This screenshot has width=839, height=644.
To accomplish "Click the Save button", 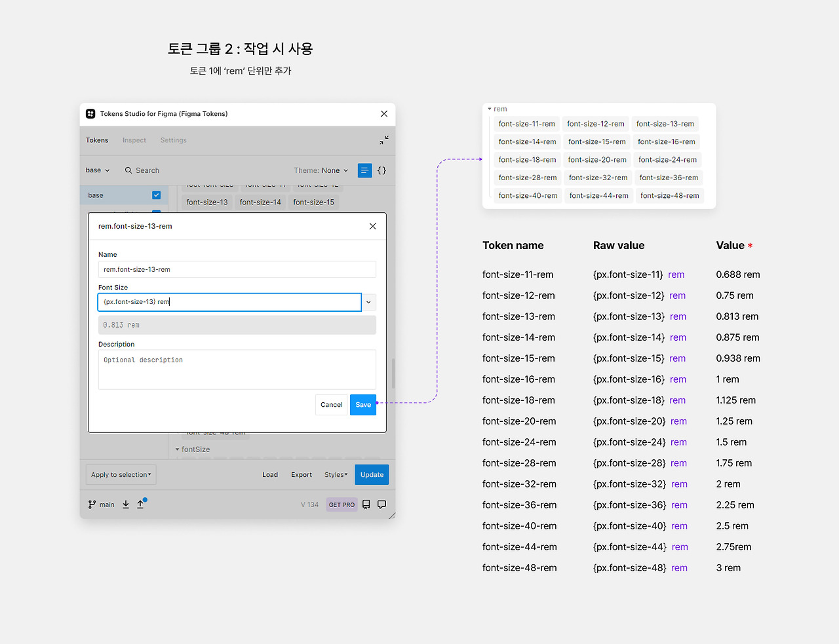I will 363,405.
